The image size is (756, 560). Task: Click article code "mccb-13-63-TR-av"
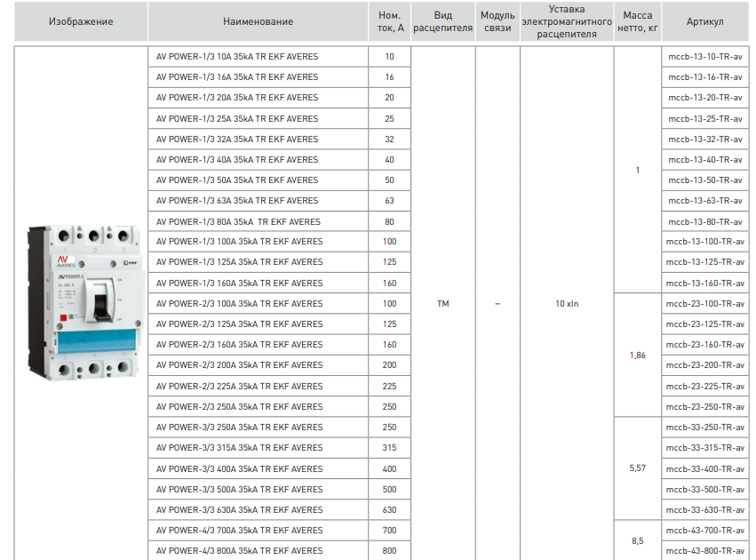click(704, 201)
